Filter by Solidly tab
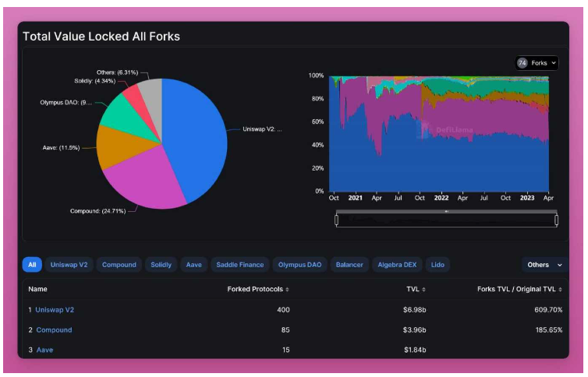This screenshot has height=377, width=588. point(161,265)
